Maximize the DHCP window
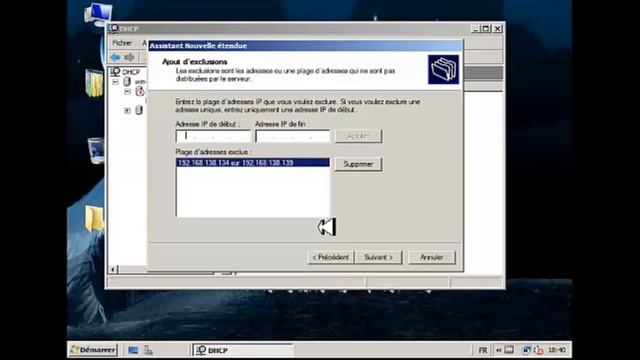This screenshot has height=360, width=640. click(486, 29)
